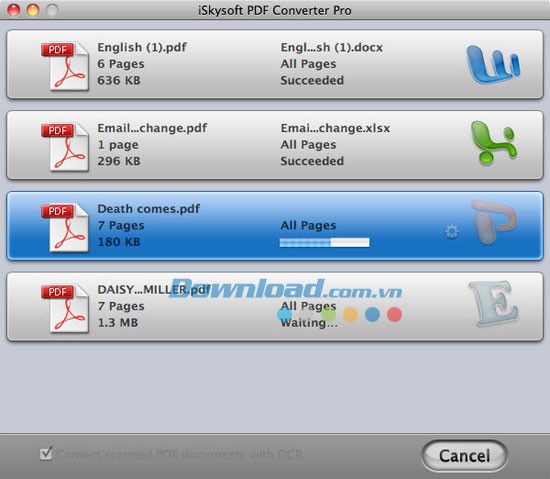Image resolution: width=550 pixels, height=479 pixels.
Task: Click the EPUB output format icon
Action: coord(494,304)
